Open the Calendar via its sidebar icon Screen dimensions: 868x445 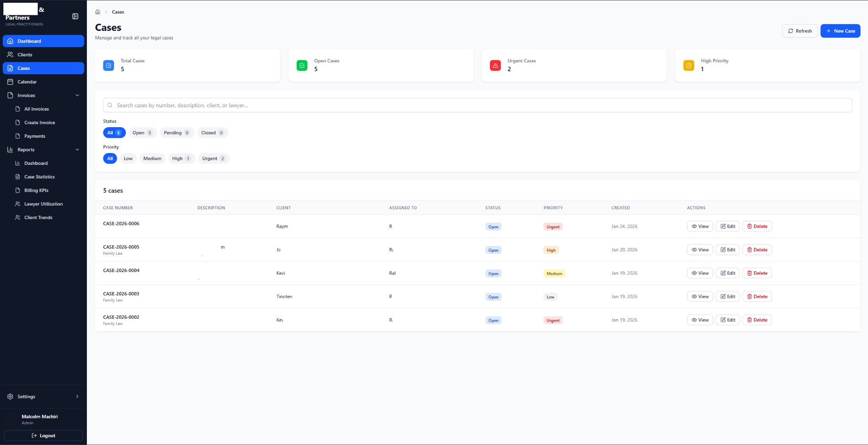10,82
